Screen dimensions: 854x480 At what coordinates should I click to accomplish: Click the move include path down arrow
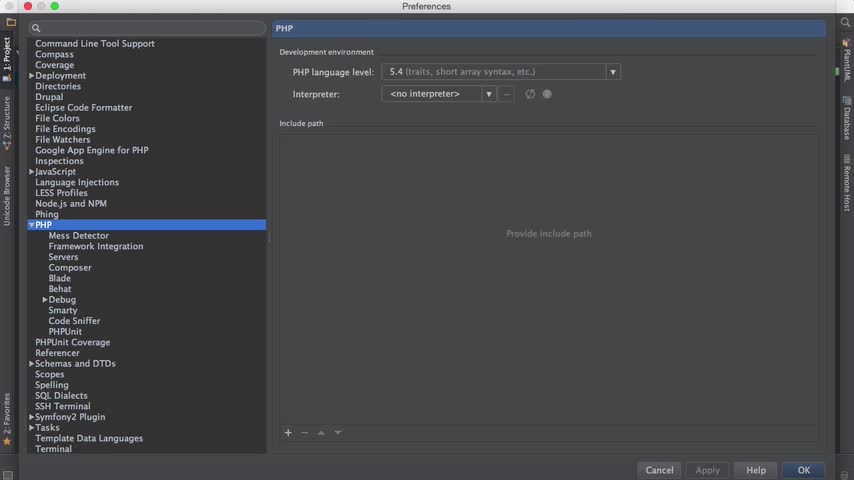338,433
